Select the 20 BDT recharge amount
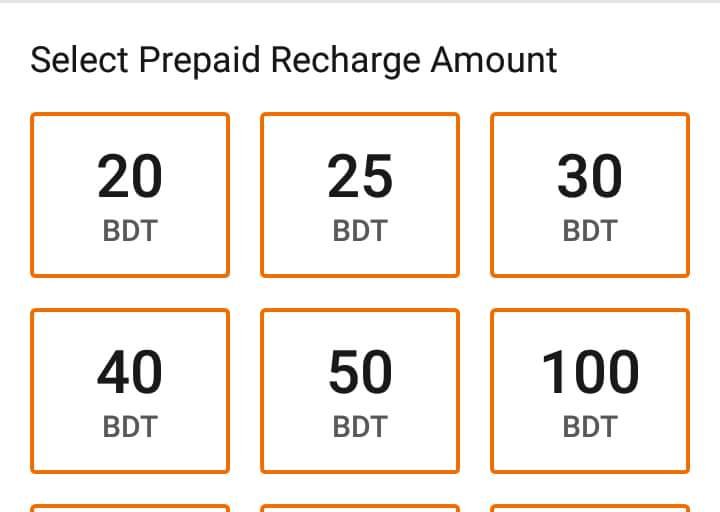 130,194
